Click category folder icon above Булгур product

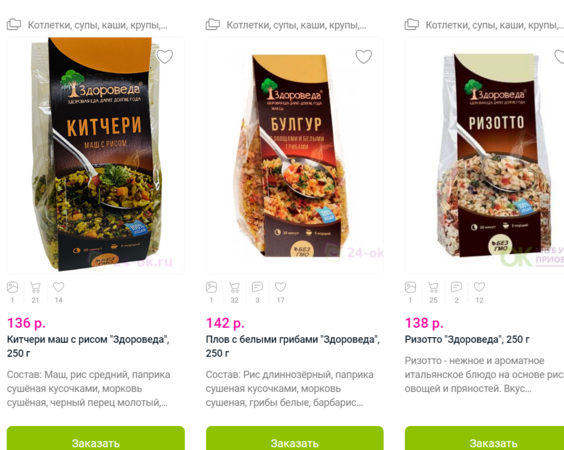(x=213, y=24)
